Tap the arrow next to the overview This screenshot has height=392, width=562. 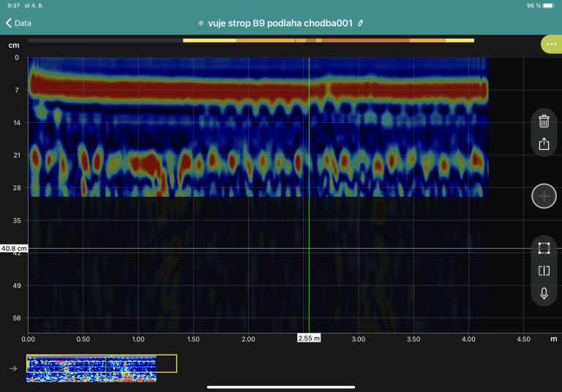(x=13, y=369)
